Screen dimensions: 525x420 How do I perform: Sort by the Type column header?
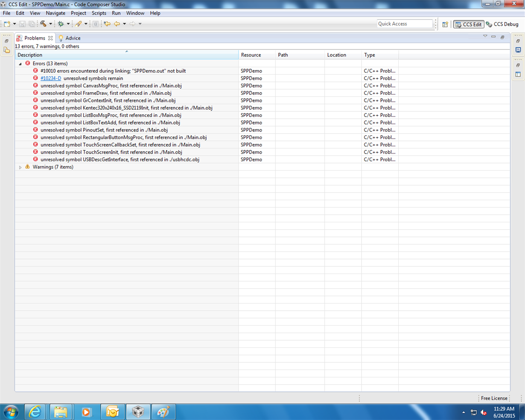click(x=380, y=55)
